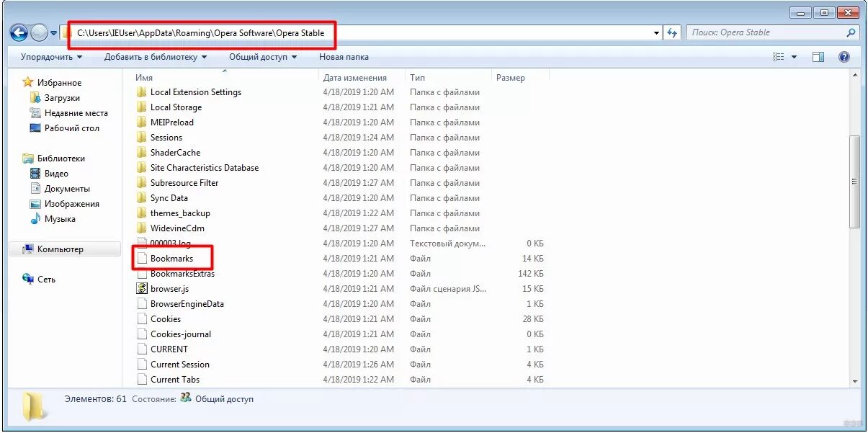Image resolution: width=868 pixels, height=433 pixels.
Task: Select Недавние места in navigation pane
Action: [x=76, y=113]
